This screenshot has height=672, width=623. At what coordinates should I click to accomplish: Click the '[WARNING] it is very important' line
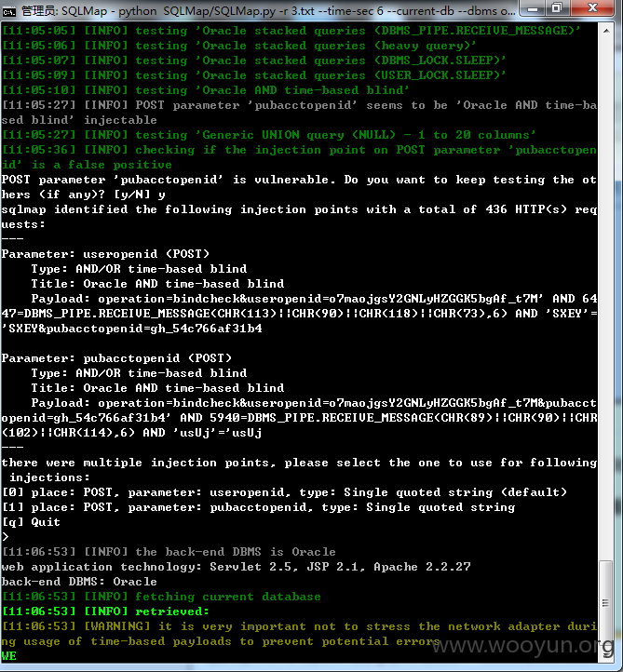pyautogui.click(x=299, y=634)
